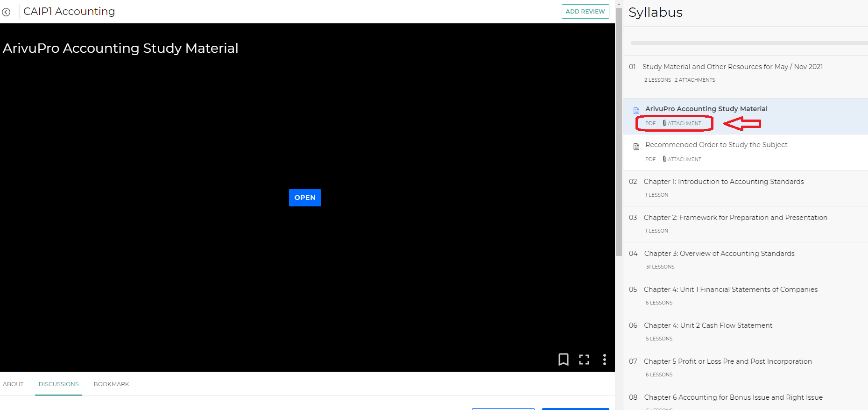
Task: Click the 'Syllabus' heading
Action: coord(656,12)
